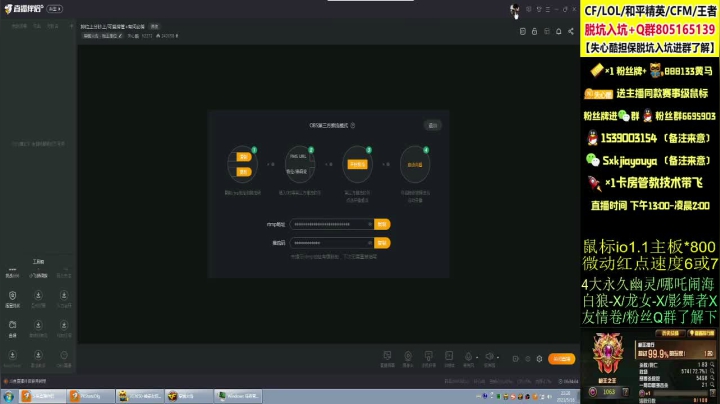Click the speaker icon in the bottom toolbar
This screenshot has width=720, height=404.
coord(489,357)
